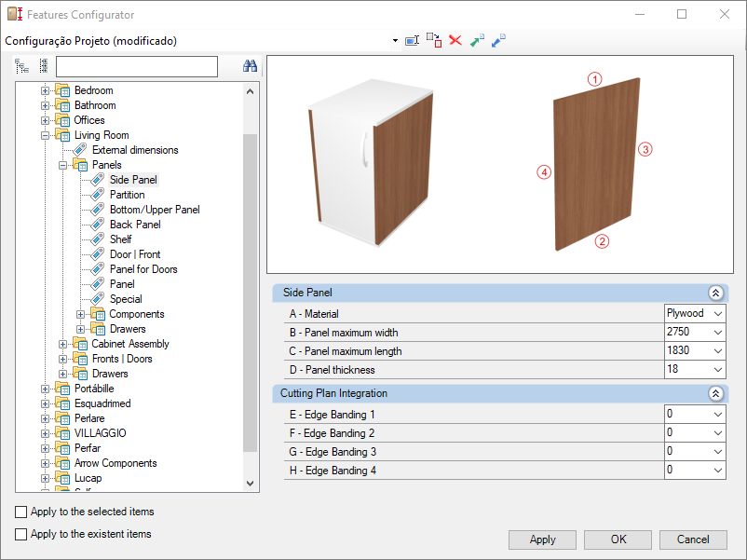Expand the Bedroom tree node
This screenshot has height=560, width=747.
click(x=45, y=90)
